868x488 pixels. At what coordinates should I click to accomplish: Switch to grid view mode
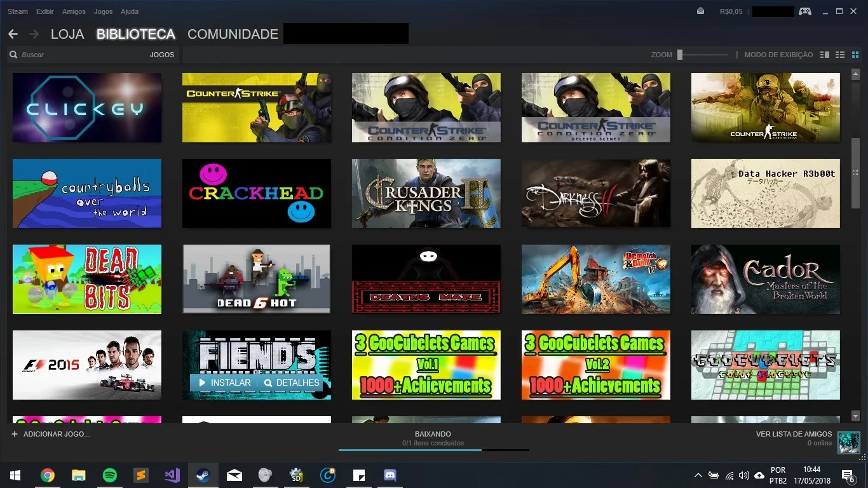pyautogui.click(x=855, y=55)
